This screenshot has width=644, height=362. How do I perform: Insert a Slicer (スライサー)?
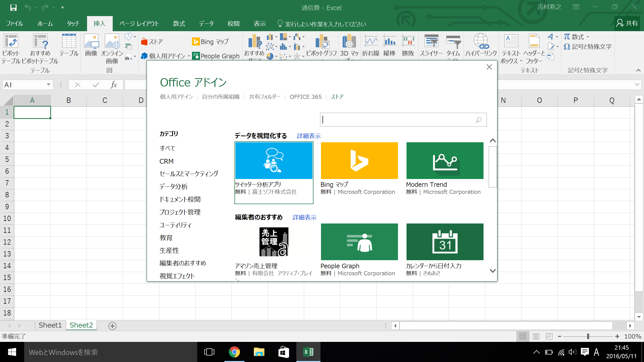pyautogui.click(x=431, y=45)
